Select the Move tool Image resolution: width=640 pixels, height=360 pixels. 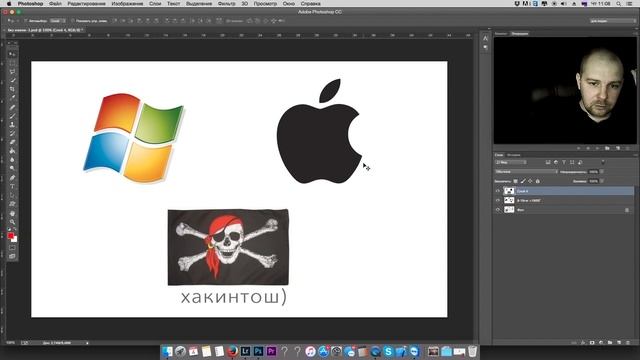[x=12, y=54]
